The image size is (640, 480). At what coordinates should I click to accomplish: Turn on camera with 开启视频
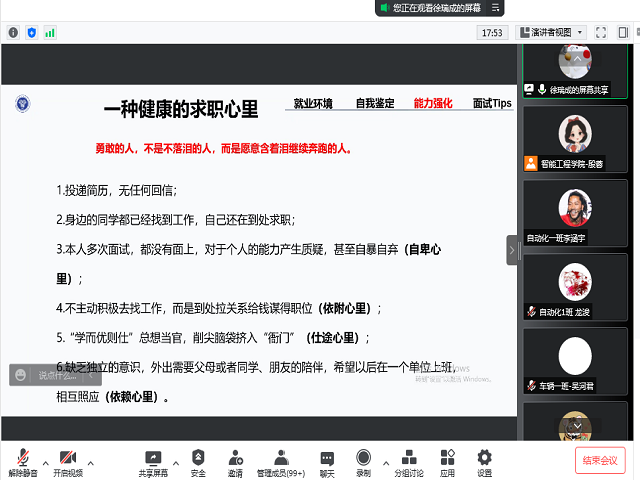[x=68, y=460]
